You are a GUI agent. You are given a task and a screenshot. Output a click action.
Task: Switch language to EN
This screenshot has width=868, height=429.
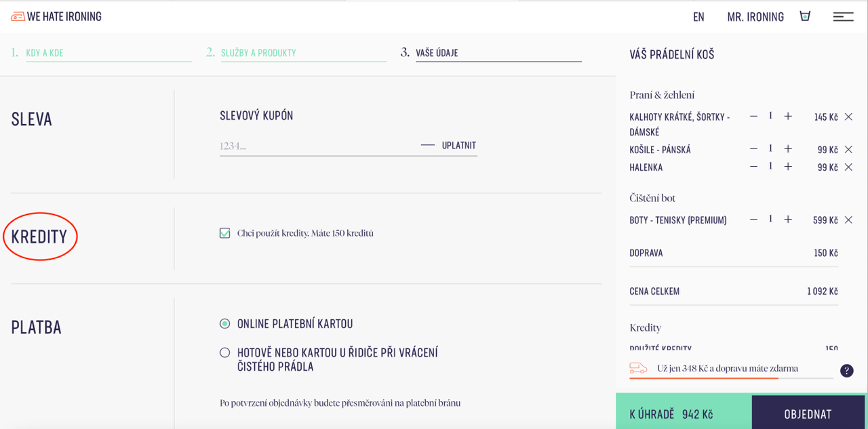pyautogui.click(x=698, y=17)
